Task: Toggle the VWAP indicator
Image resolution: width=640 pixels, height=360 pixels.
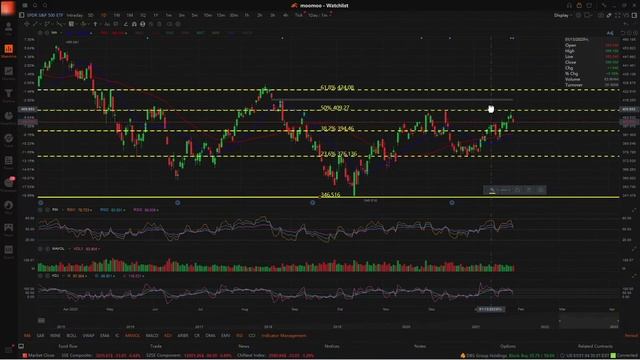Action: pos(89,336)
